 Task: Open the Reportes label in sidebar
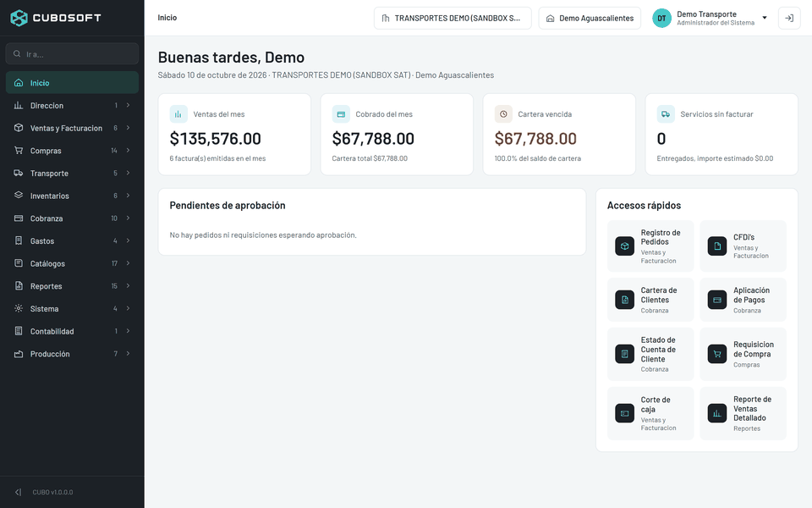click(x=46, y=286)
